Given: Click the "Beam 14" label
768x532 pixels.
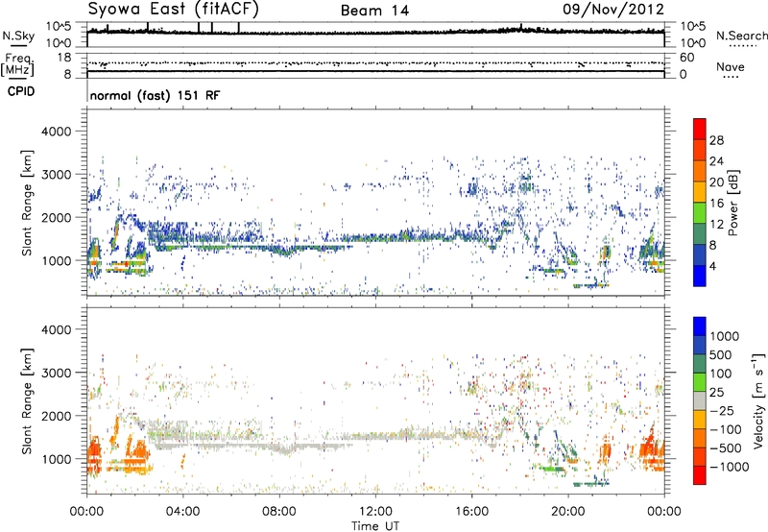Looking at the screenshot, I should tap(374, 11).
